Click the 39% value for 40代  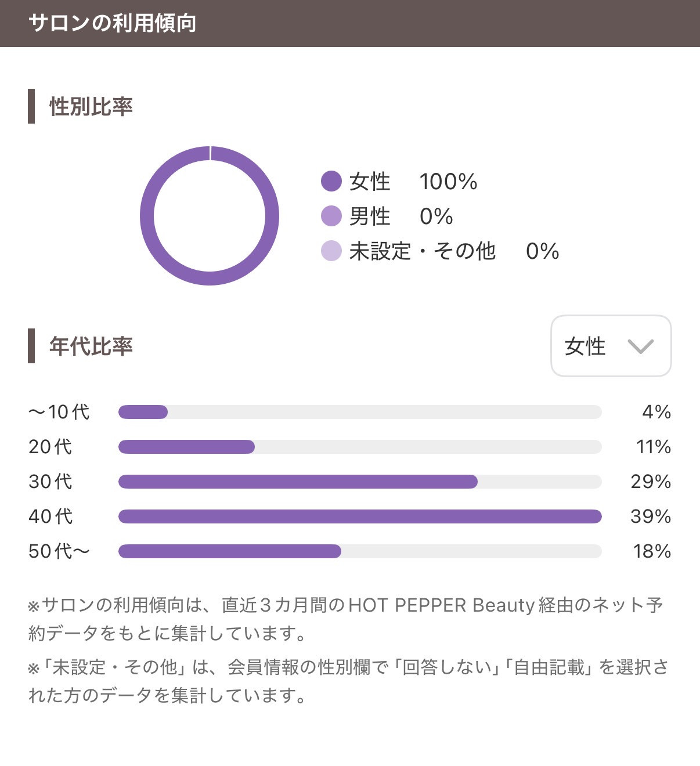(651, 516)
